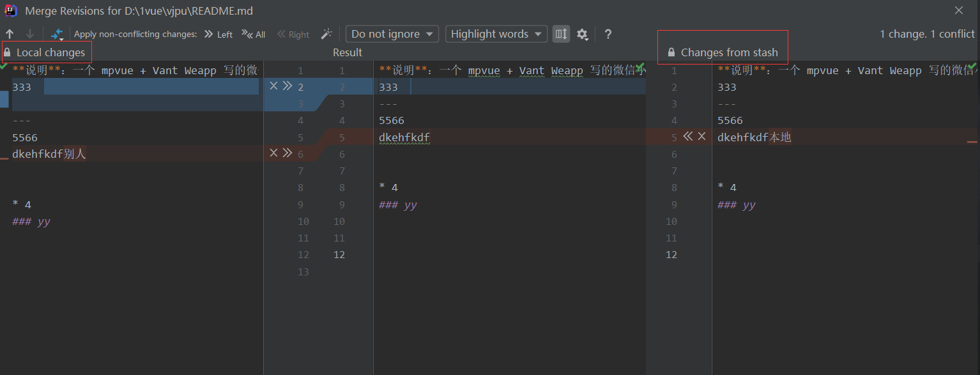
Task: Click '### yy' in Local changes pane
Action: [x=31, y=222]
